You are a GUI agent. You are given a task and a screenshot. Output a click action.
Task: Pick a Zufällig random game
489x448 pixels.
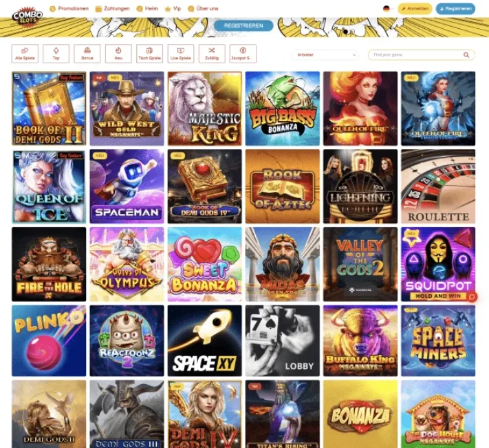click(212, 54)
